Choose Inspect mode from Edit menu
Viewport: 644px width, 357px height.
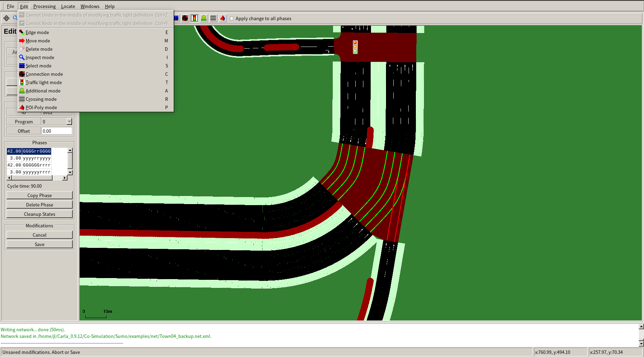(x=96, y=57)
